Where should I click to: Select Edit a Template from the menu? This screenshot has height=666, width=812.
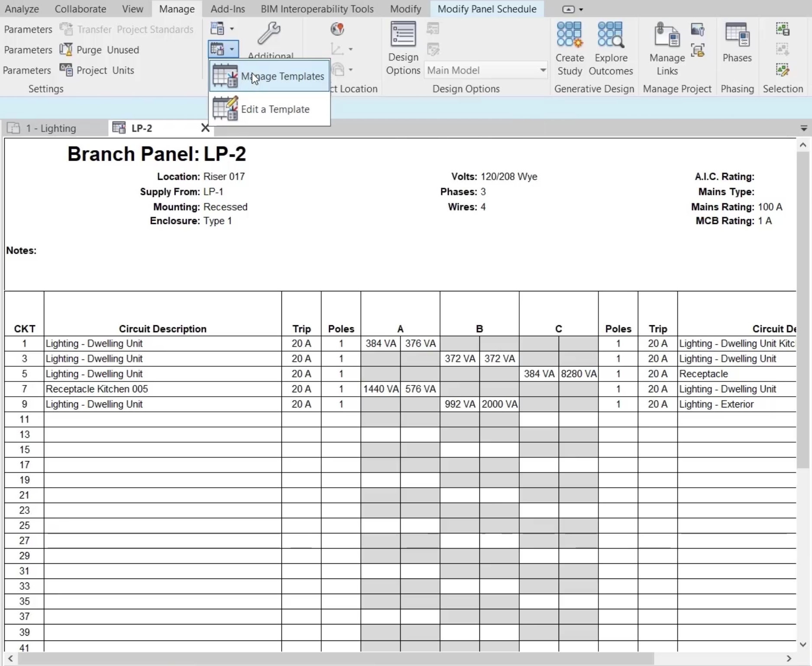click(275, 109)
